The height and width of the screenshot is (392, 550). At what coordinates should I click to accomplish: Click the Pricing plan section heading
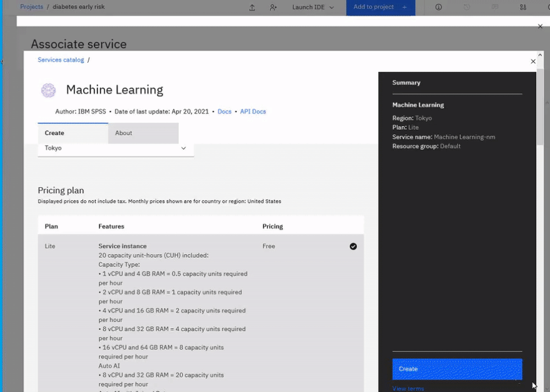pyautogui.click(x=61, y=190)
